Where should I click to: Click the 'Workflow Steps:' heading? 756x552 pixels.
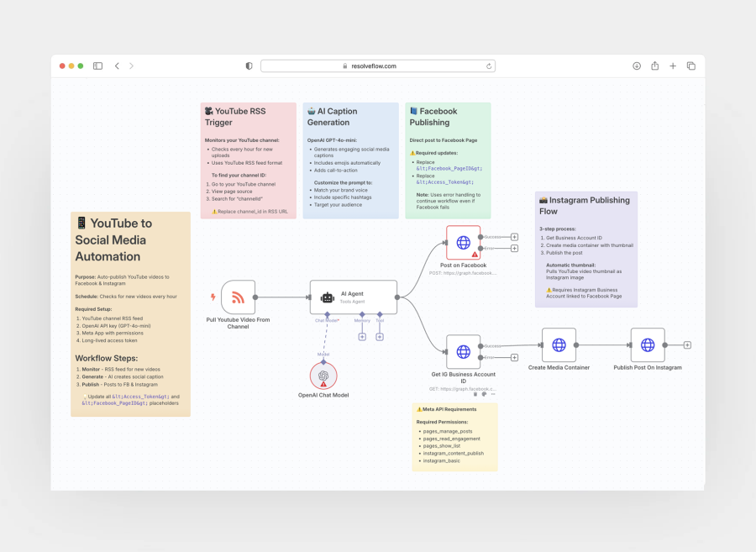coord(107,358)
